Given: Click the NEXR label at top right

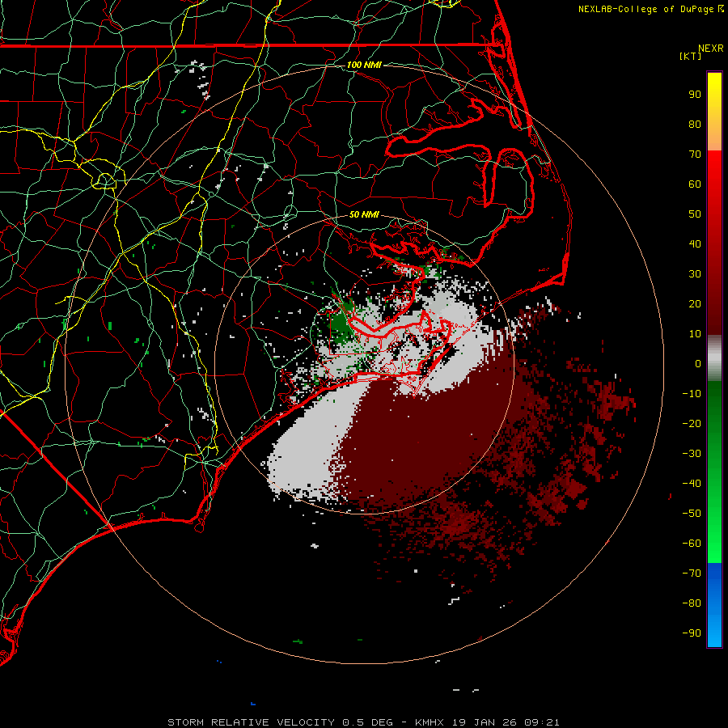Looking at the screenshot, I should (711, 49).
